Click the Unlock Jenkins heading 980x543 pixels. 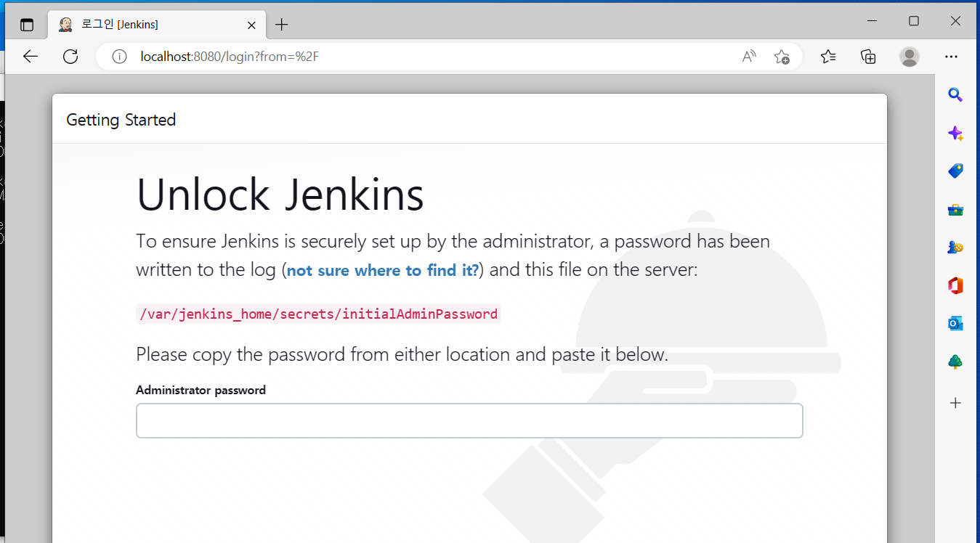(280, 195)
